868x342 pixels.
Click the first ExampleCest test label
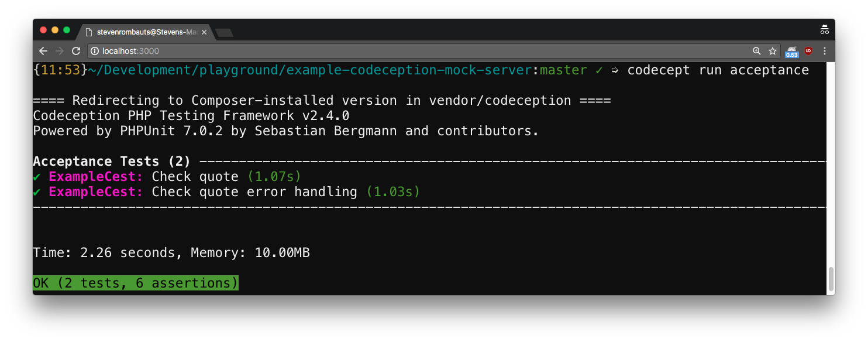tap(96, 177)
